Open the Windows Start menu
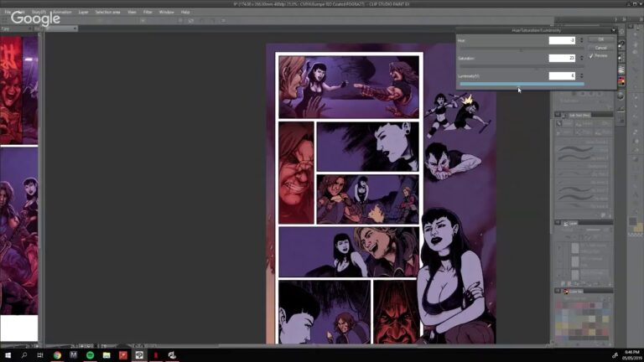 point(8,355)
